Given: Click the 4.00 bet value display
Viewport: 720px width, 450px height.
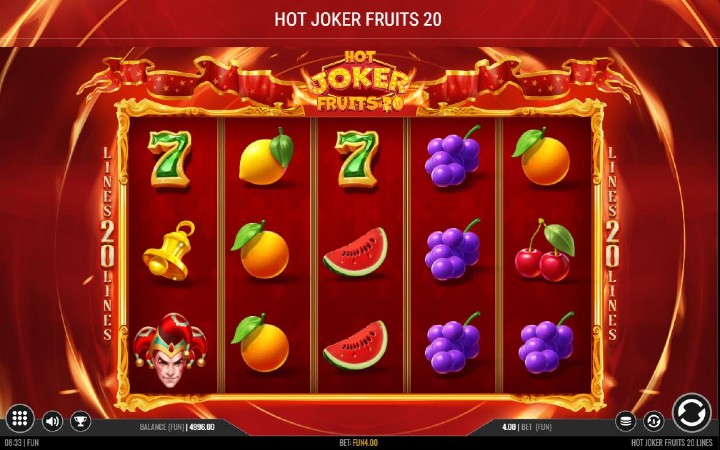Looking at the screenshot, I should click(508, 427).
